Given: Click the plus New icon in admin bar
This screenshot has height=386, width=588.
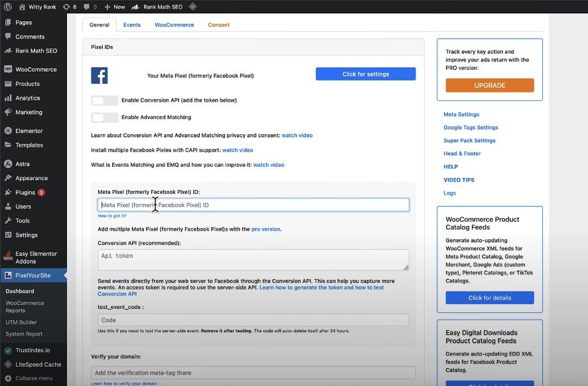Looking at the screenshot, I should point(108,7).
